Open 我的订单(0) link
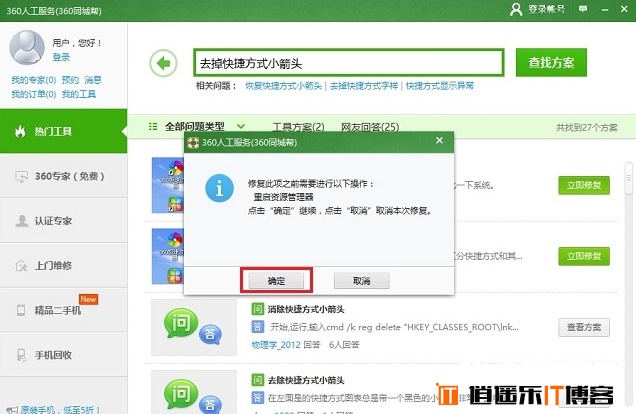Viewport: 636px width, 414px height. click(34, 94)
